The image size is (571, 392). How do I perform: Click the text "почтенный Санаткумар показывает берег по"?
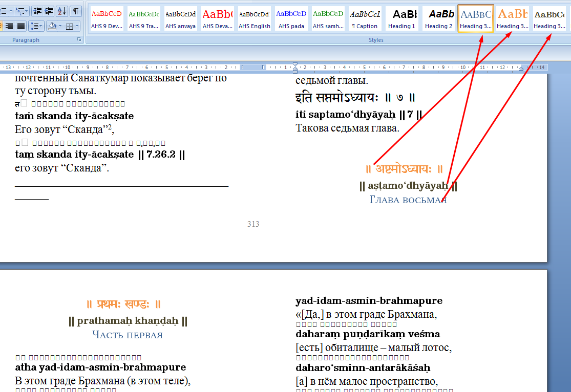click(121, 78)
